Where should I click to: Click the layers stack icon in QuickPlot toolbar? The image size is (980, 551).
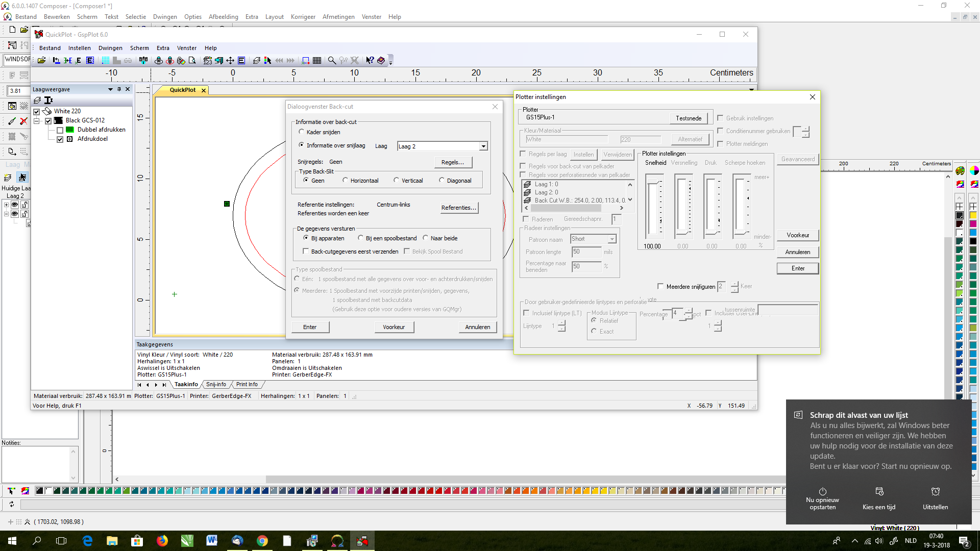pos(257,60)
